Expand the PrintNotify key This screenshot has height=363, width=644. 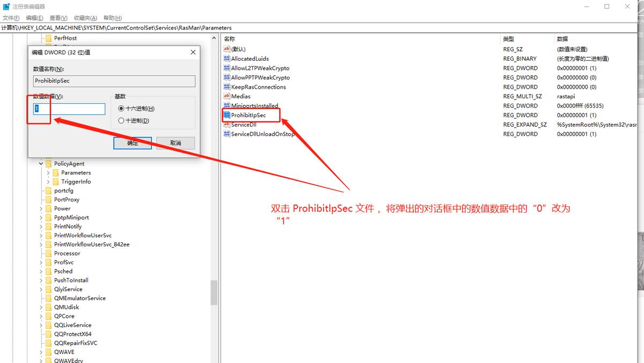[41, 227]
